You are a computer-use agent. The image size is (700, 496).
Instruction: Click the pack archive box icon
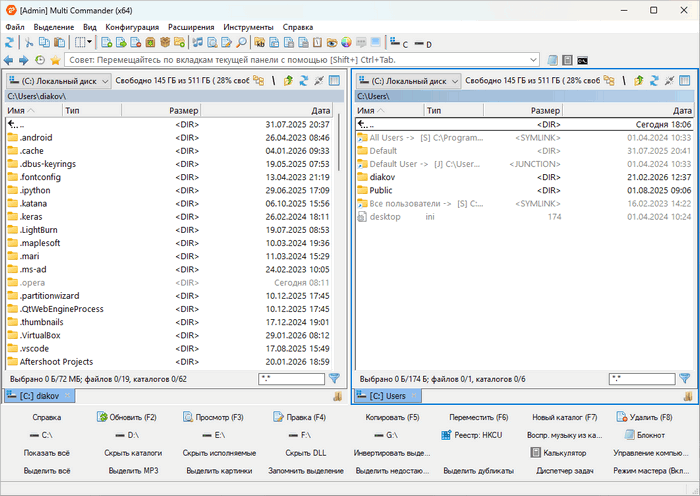tap(150, 43)
